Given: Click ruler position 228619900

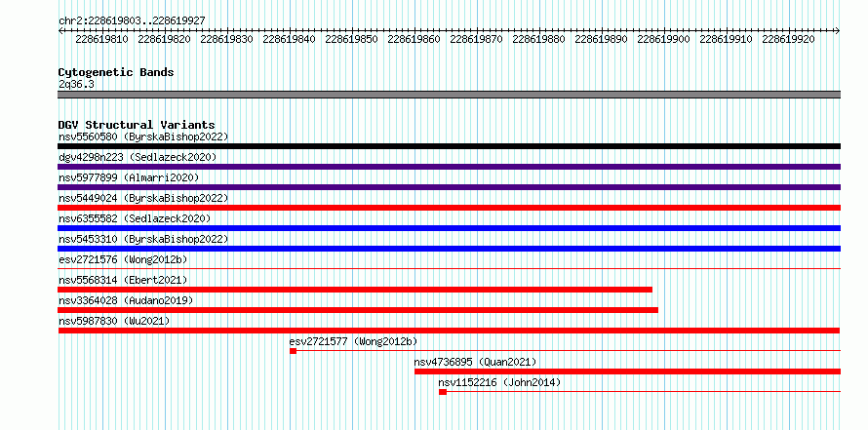Looking at the screenshot, I should [664, 39].
